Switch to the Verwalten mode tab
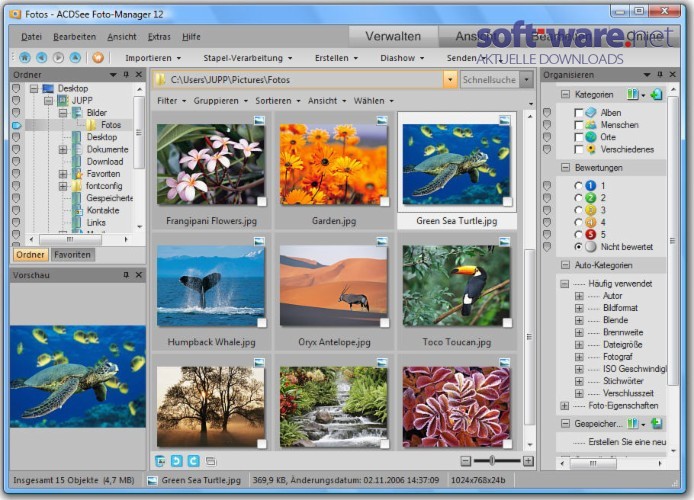694x500 pixels. tap(393, 36)
